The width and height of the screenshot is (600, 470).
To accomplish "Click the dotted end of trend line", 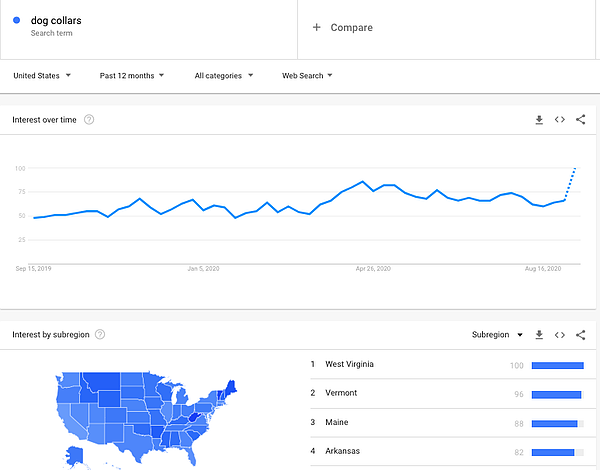I will [571, 183].
